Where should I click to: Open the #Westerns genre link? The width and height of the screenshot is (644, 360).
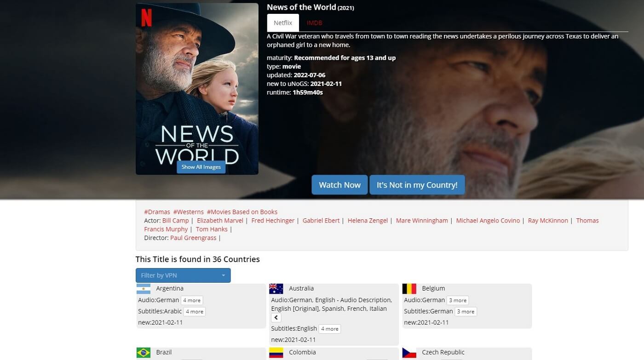(189, 212)
